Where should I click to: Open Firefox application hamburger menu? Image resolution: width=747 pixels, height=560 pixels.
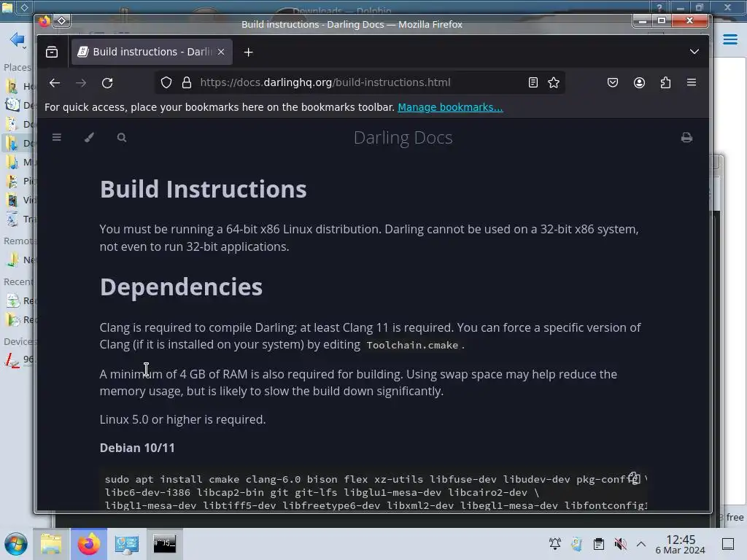tap(692, 82)
